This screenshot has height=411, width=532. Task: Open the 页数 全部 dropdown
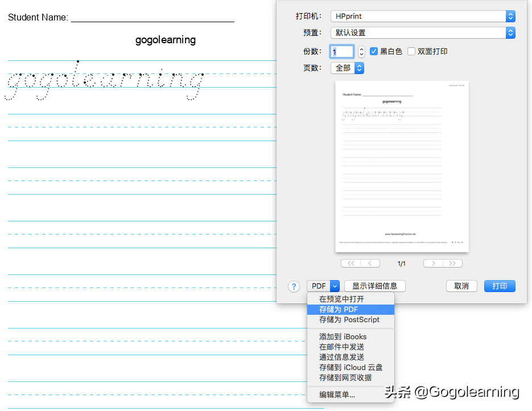(348, 68)
